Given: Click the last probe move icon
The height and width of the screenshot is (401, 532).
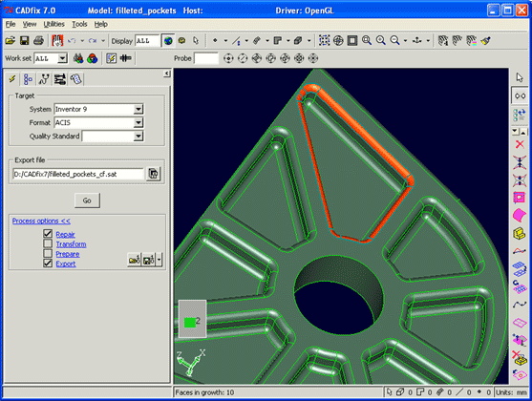Looking at the screenshot, I should coord(313,58).
